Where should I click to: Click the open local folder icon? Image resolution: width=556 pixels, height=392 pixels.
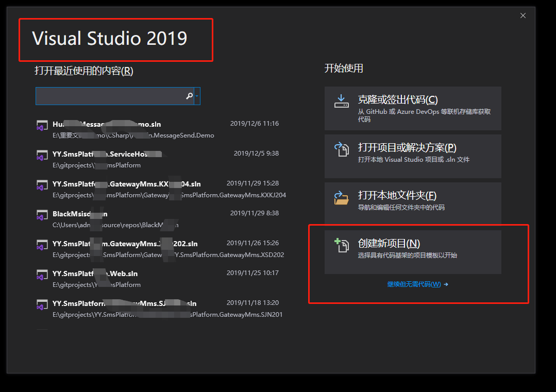(x=342, y=197)
